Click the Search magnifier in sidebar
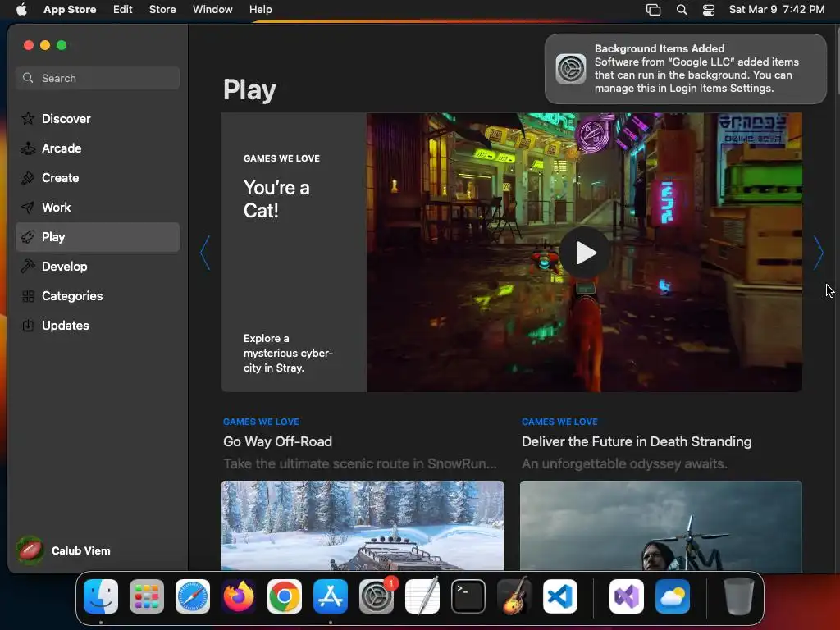This screenshot has height=630, width=840. pos(28,78)
